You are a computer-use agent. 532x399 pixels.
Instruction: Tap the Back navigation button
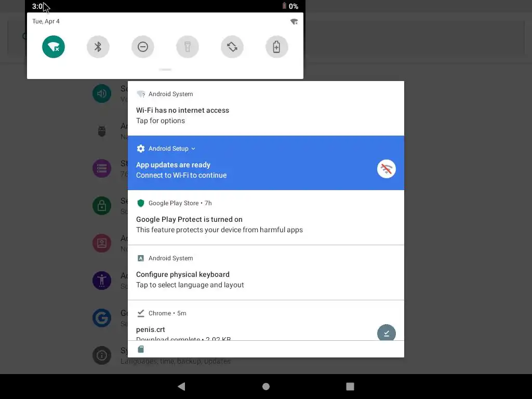point(181,386)
